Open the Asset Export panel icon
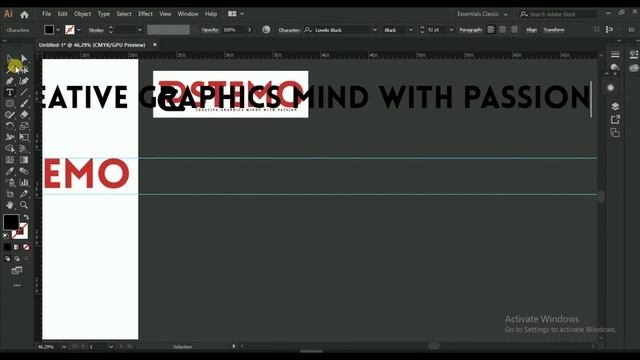640x360 pixels. coord(615,120)
